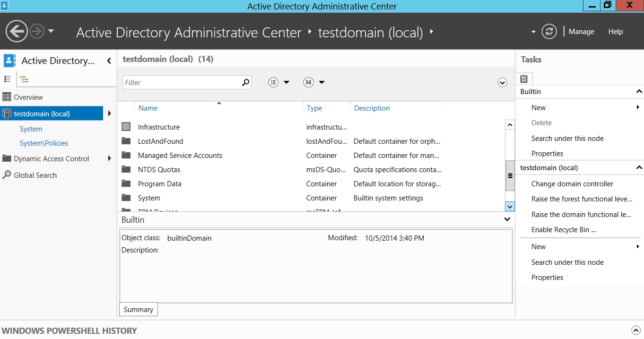644x339 pixels.
Task: Click Raise the domain functional level
Action: click(582, 215)
